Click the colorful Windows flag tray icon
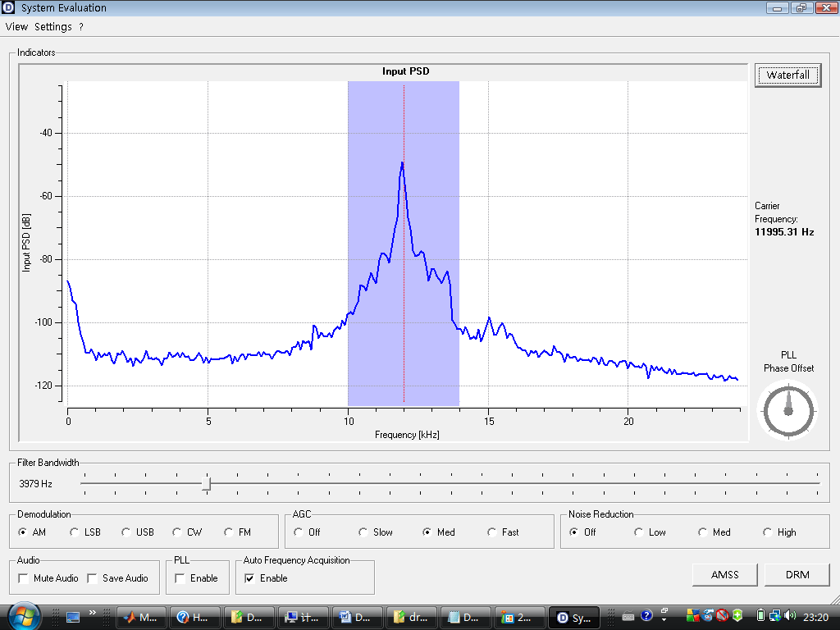Viewport: 840px width, 630px height. [x=692, y=616]
